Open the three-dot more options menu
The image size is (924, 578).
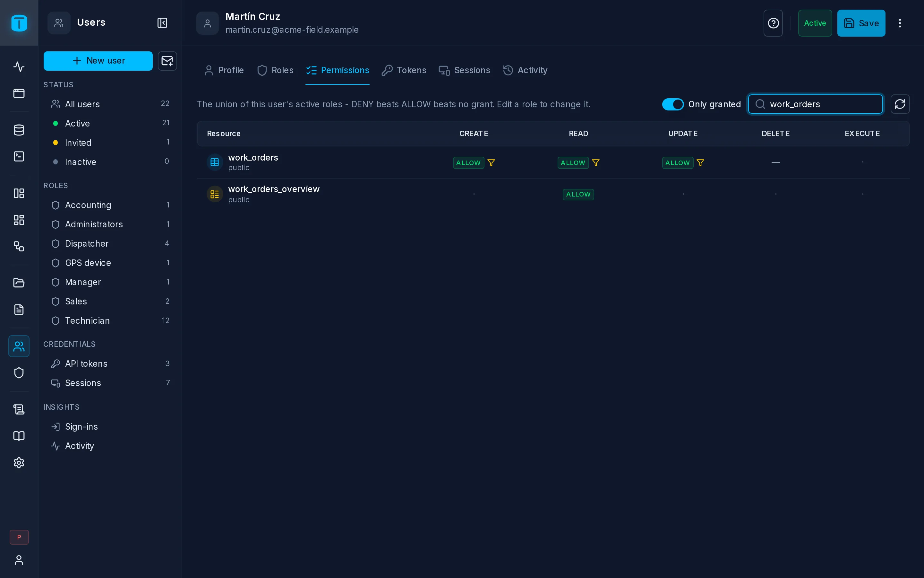900,23
